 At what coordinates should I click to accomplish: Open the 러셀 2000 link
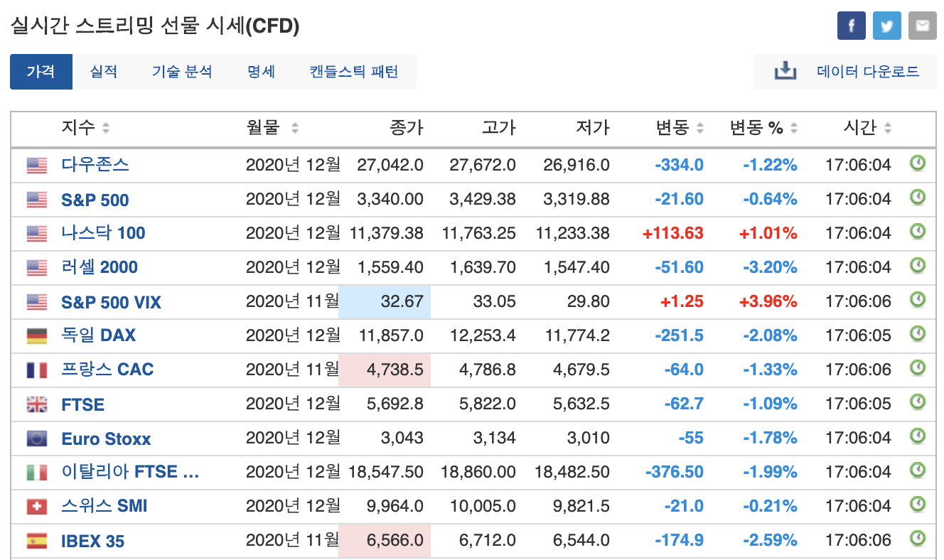100,267
